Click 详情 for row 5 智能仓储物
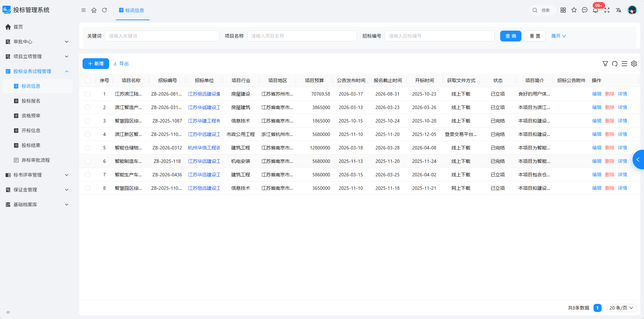644x319 pixels. click(x=622, y=148)
